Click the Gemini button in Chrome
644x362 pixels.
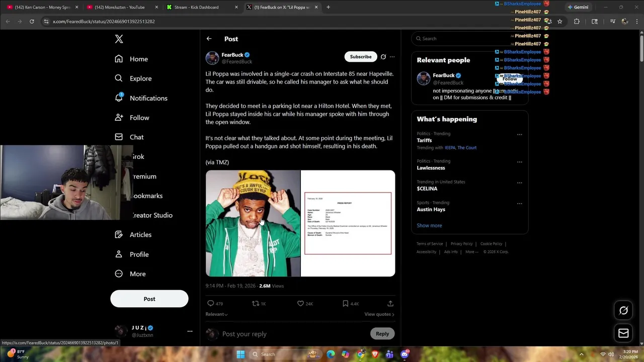(x=578, y=7)
